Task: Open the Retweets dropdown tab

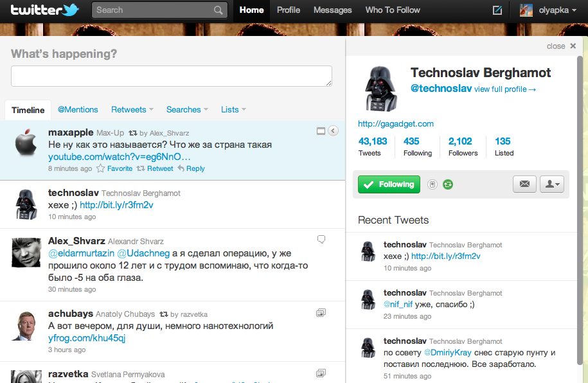Action: pos(132,109)
